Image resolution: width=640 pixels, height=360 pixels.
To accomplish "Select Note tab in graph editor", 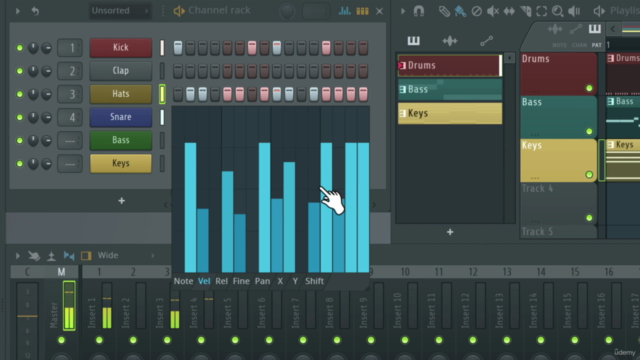I will [x=183, y=281].
